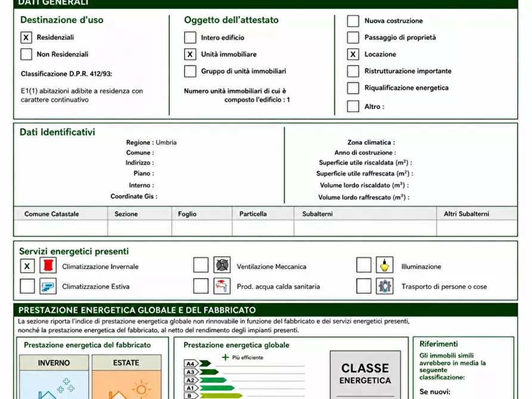The width and height of the screenshot is (532, 399).
Task: Check the Passaggio di proprietà checkbox
Action: (x=353, y=38)
